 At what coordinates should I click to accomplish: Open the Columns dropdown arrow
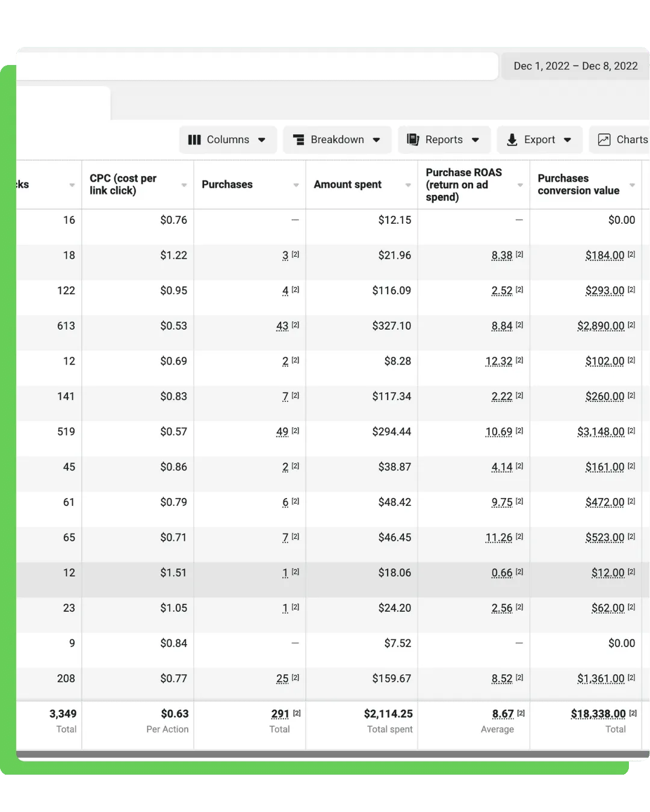point(262,140)
